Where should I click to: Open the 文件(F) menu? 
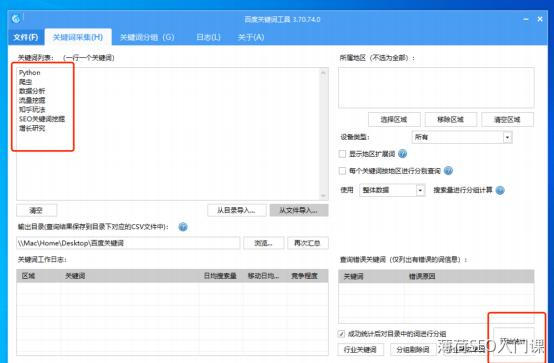(26, 37)
